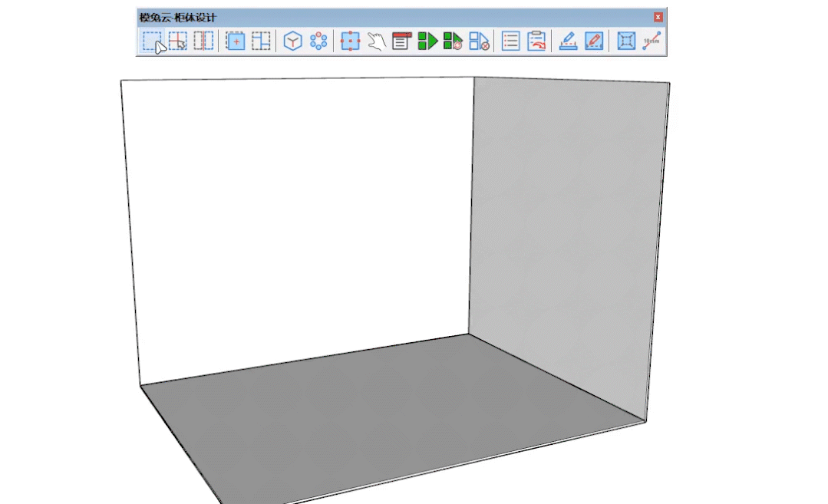Viewport: 828px width, 504px height.
Task: Open the red-header list panel icon
Action: (401, 41)
